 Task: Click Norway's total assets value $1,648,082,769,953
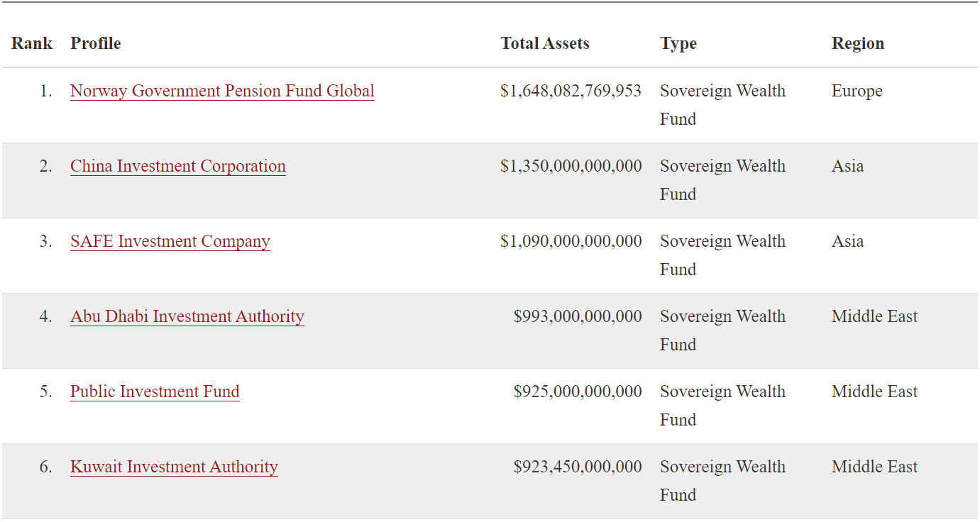point(571,91)
